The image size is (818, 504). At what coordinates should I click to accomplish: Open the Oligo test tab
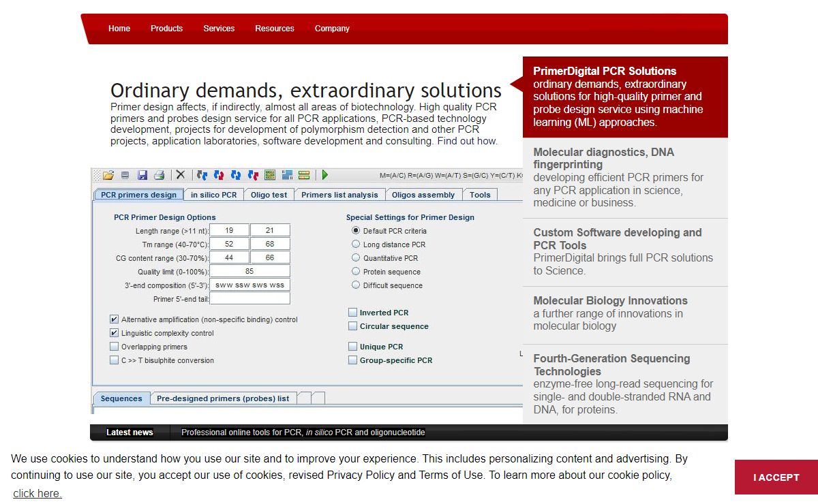(269, 195)
